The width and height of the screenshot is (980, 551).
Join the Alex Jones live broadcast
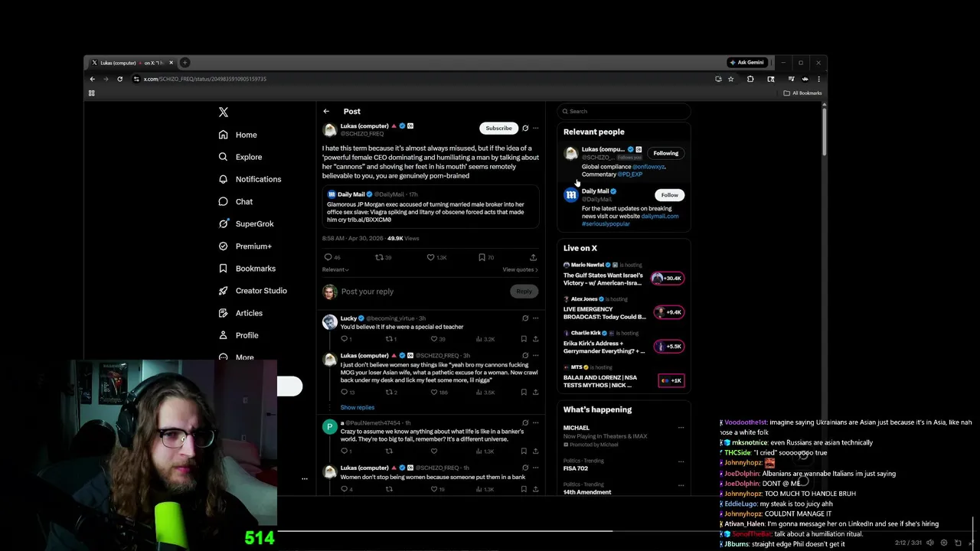point(668,312)
